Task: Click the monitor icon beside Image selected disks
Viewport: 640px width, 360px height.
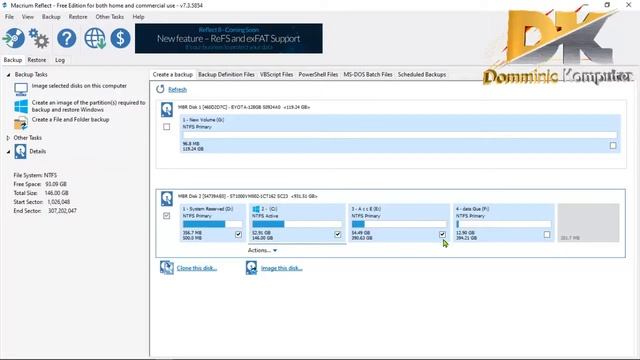Action: 21,89
